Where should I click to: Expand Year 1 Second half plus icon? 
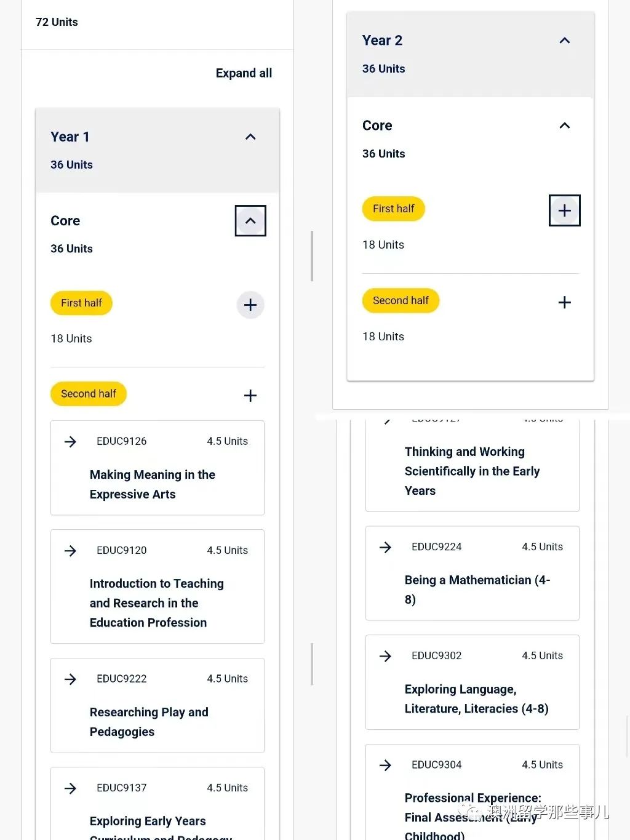(250, 396)
